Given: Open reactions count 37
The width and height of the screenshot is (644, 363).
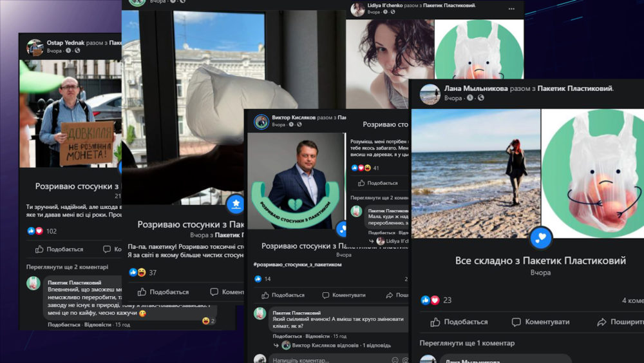Looking at the screenshot, I should tap(153, 273).
